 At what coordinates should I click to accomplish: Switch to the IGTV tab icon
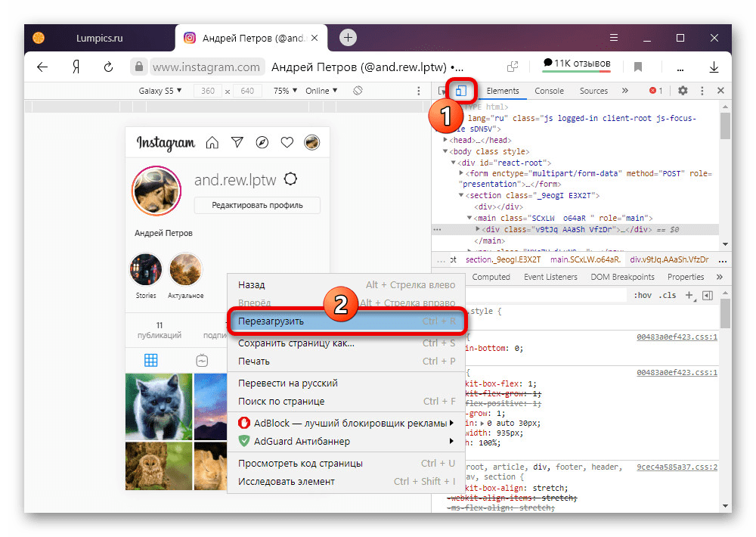pos(202,361)
